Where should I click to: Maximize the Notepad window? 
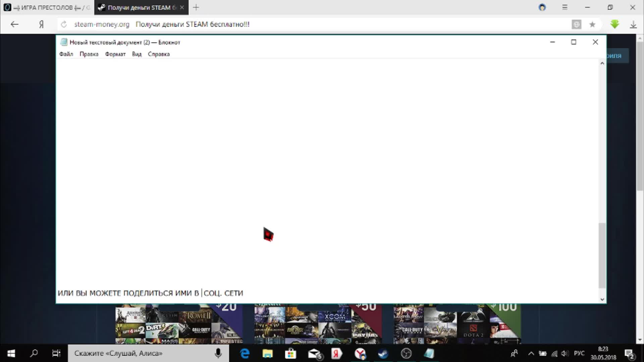tap(574, 42)
